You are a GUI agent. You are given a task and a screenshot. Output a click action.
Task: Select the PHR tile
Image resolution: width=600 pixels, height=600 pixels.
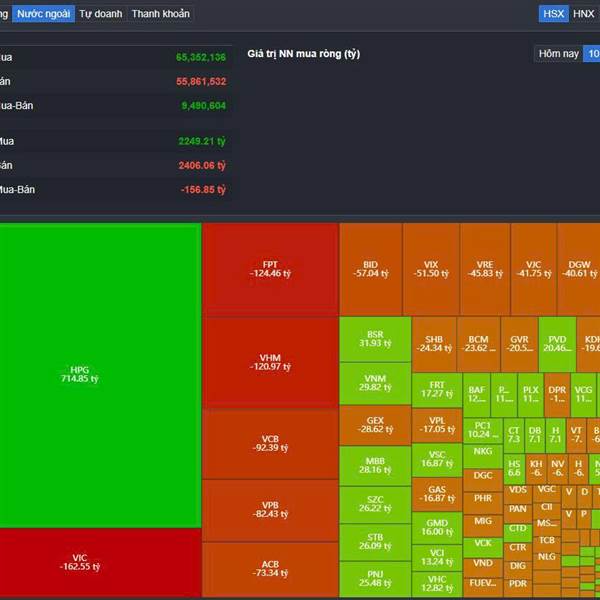coord(483,503)
